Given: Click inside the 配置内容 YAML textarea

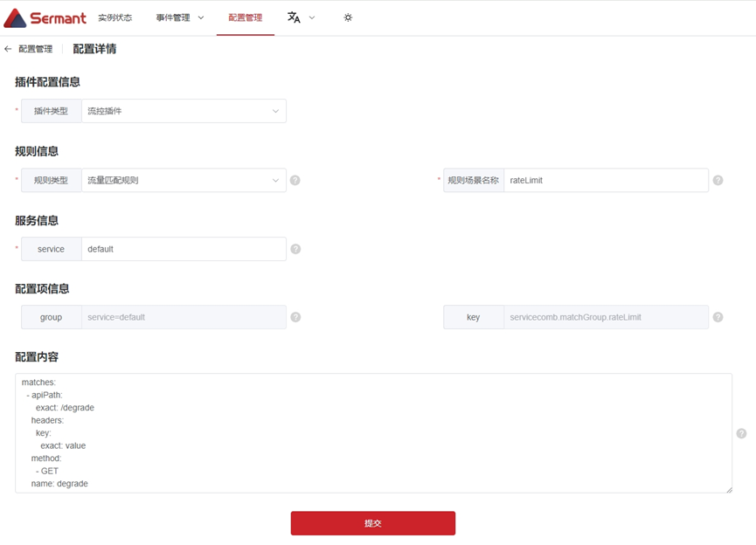Looking at the screenshot, I should coord(373,433).
